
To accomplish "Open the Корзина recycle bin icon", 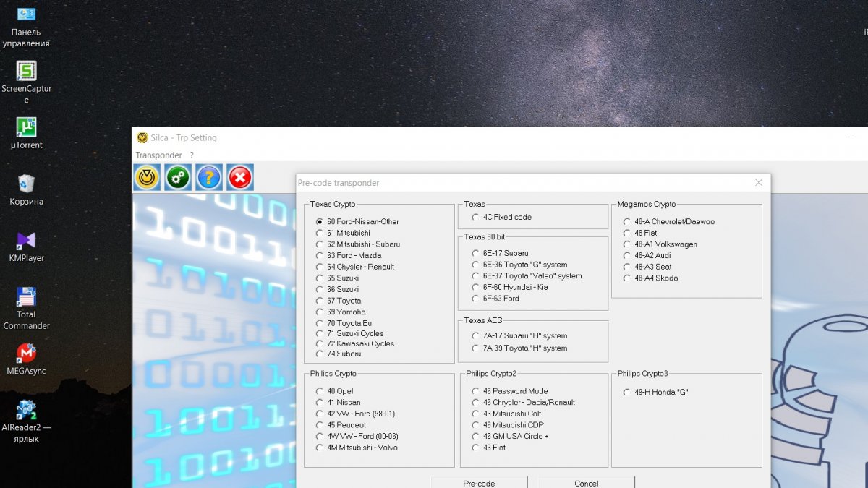I will point(26,190).
